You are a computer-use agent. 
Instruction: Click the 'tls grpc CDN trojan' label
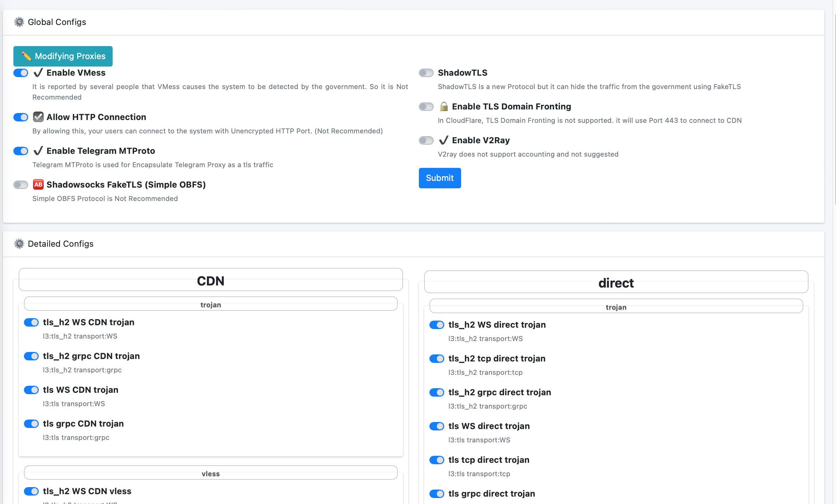[83, 424]
